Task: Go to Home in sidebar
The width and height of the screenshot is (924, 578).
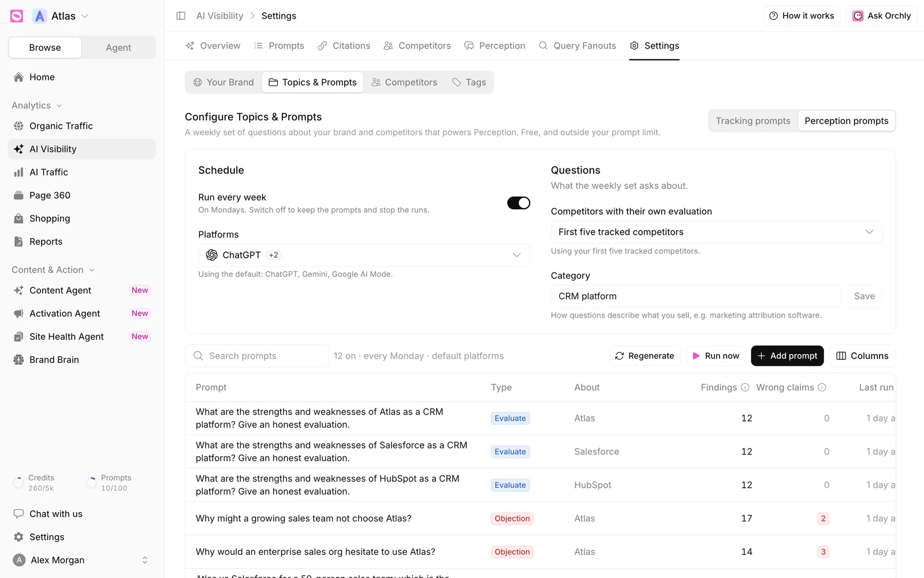Action: click(82, 77)
